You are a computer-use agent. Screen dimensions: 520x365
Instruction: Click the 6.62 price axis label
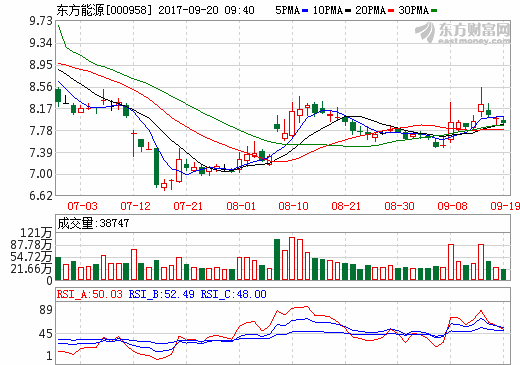point(41,196)
